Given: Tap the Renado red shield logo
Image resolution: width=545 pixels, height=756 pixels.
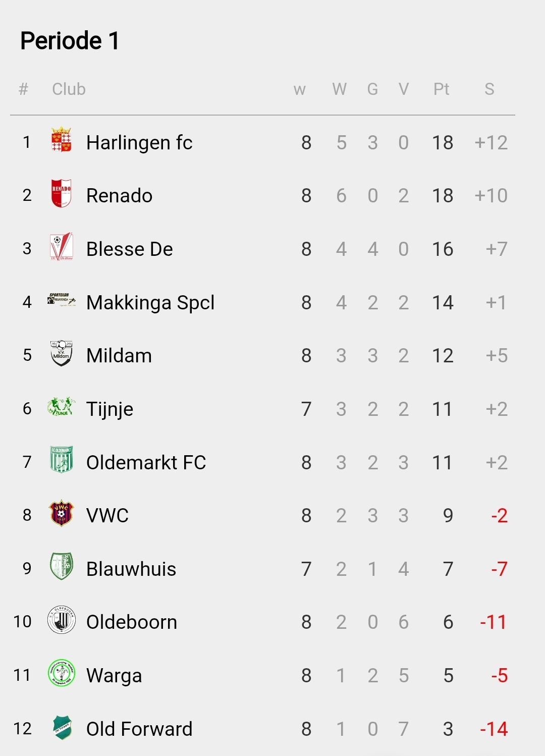Looking at the screenshot, I should click(61, 193).
